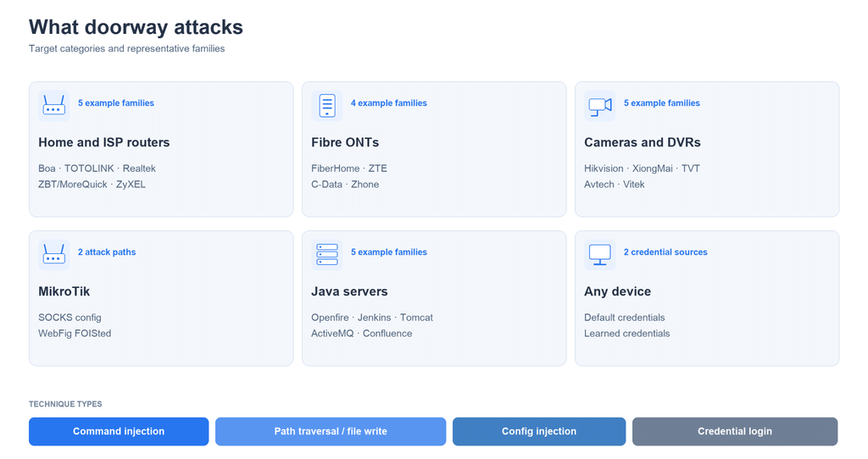Click the 'Hikvision · XiongMai · TVT' line

tap(643, 169)
